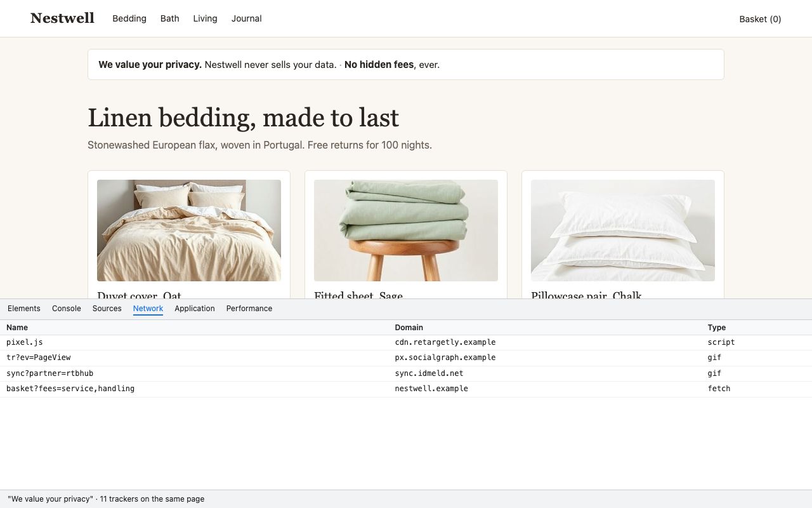Click the Type column header

coord(717,328)
